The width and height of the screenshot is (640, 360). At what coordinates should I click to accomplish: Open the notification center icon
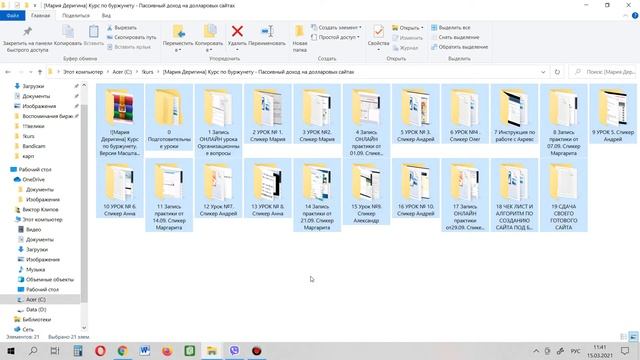(x=625, y=351)
